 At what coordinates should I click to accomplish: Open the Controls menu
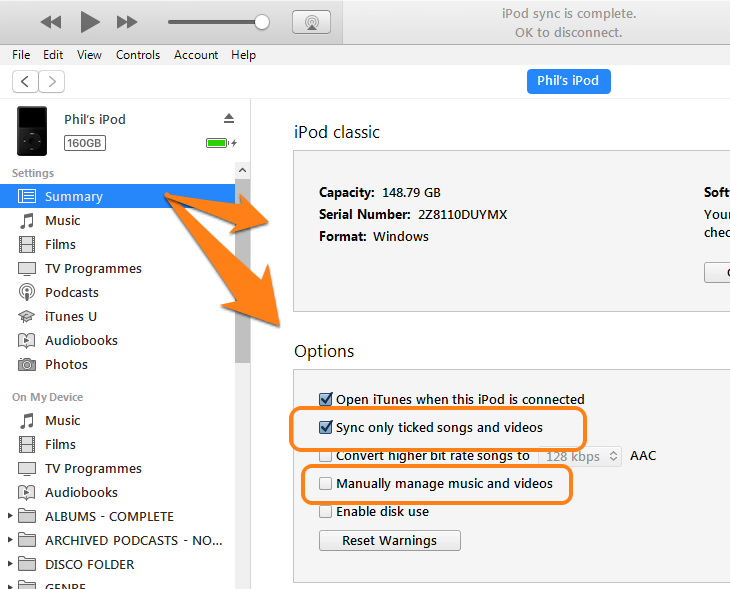click(x=138, y=55)
